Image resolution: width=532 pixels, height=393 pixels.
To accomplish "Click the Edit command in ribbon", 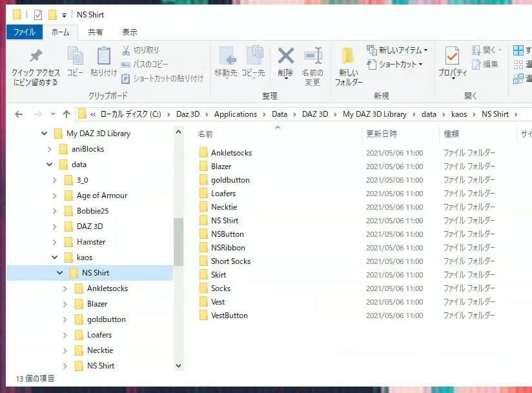I will click(485, 64).
